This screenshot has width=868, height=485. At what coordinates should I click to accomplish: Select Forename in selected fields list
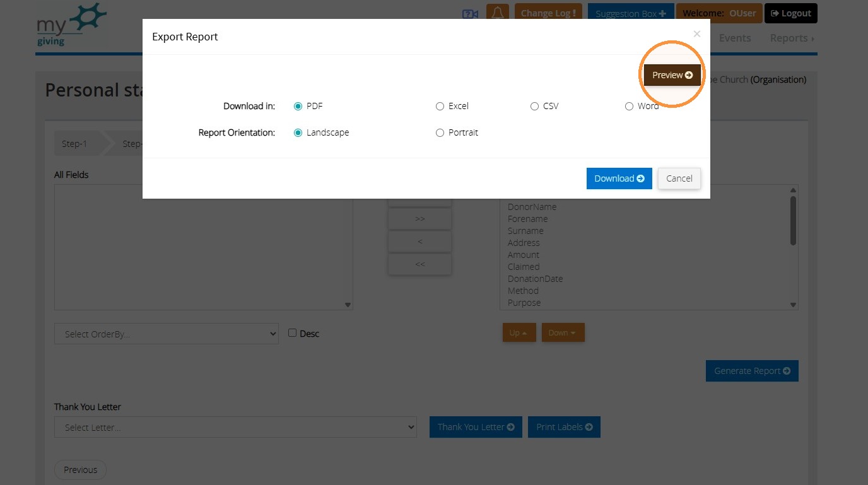point(528,219)
